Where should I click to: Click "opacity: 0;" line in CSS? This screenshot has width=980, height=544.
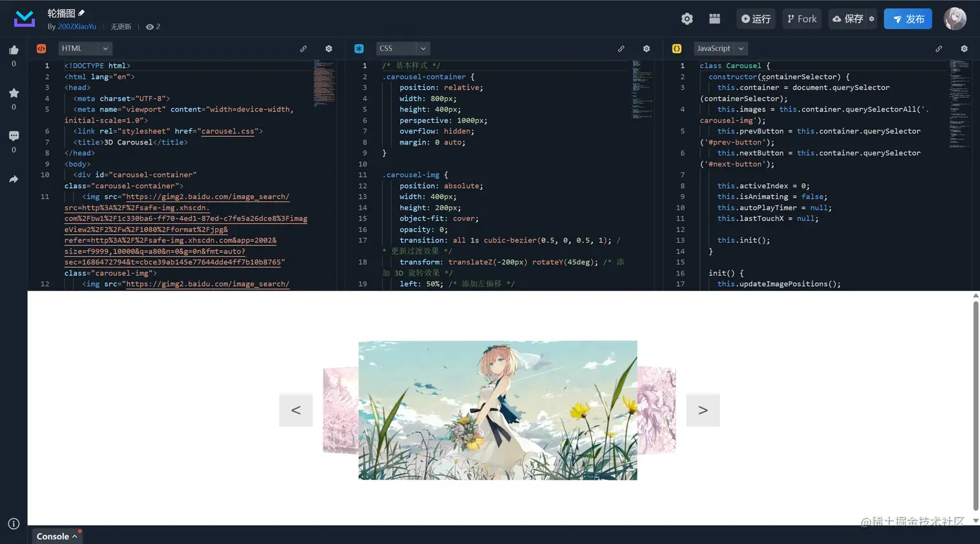(x=424, y=230)
